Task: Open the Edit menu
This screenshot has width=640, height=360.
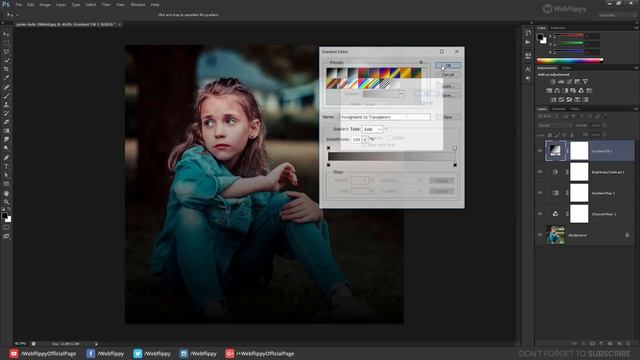Action: (31, 4)
